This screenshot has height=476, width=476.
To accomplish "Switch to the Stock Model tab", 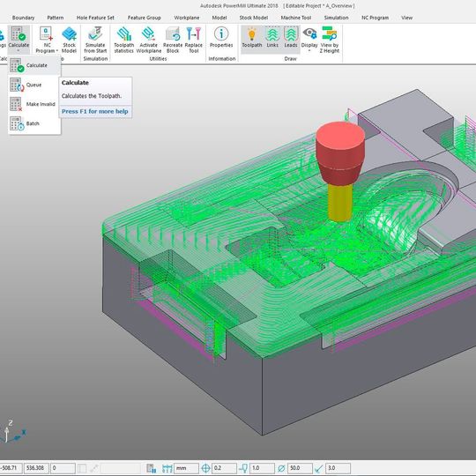I will pyautogui.click(x=254, y=18).
